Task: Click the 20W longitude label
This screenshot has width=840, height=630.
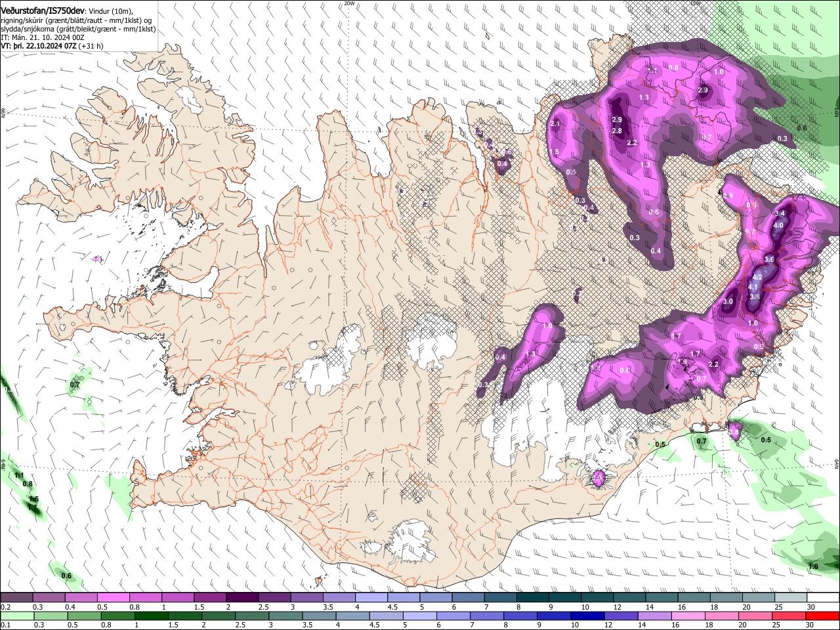Action: (x=349, y=3)
